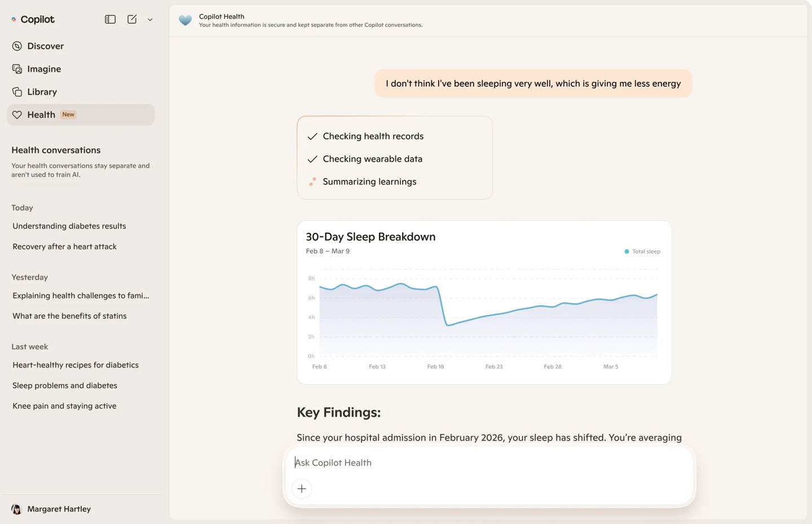Click the Total sleep legend dot
812x524 pixels.
tap(626, 251)
